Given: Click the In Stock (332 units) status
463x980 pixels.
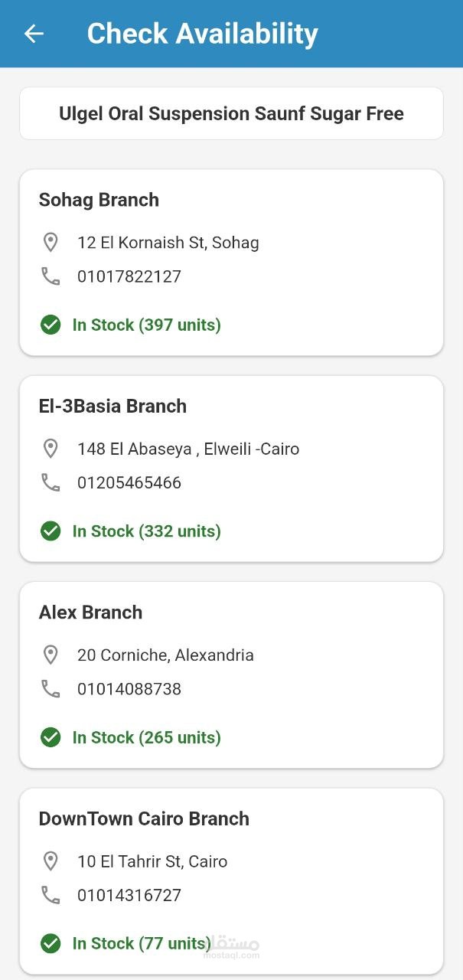Looking at the screenshot, I should (x=146, y=531).
